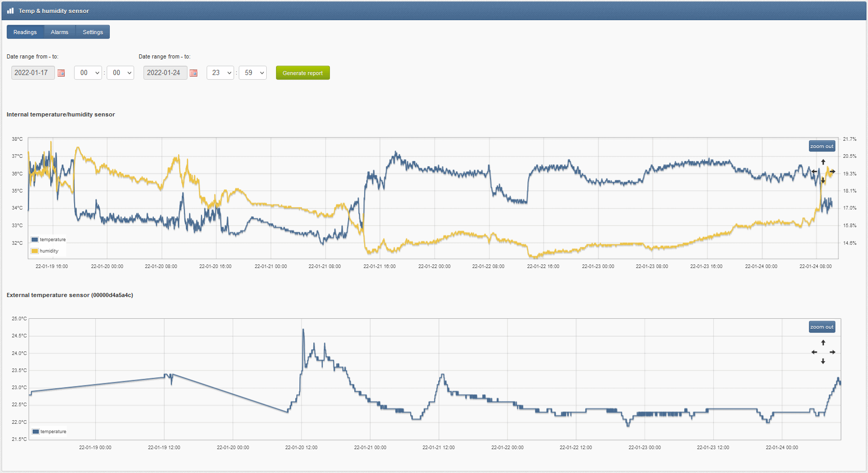Click '22-01-24 08:00' time axis label
Viewport: 868px width, 473px height.
coord(816,267)
